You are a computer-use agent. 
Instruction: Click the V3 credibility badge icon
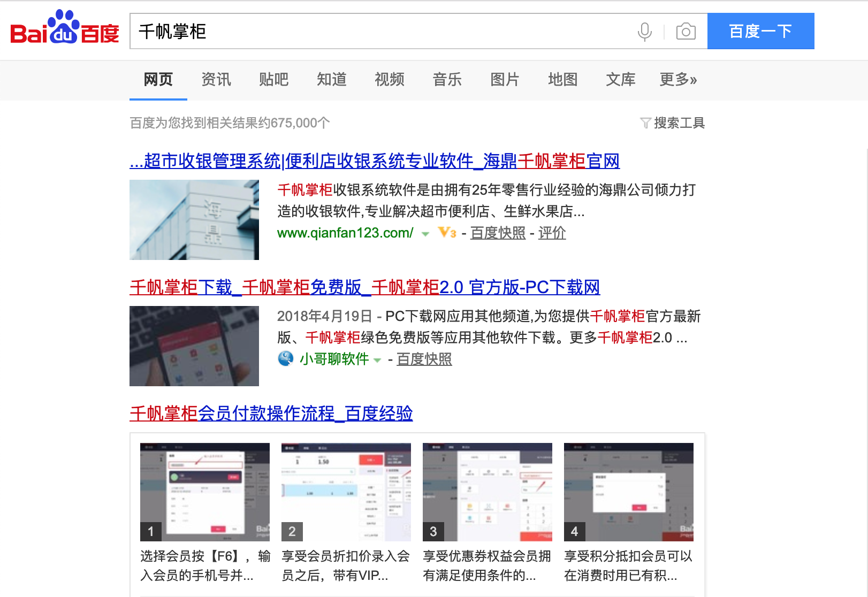click(x=447, y=233)
